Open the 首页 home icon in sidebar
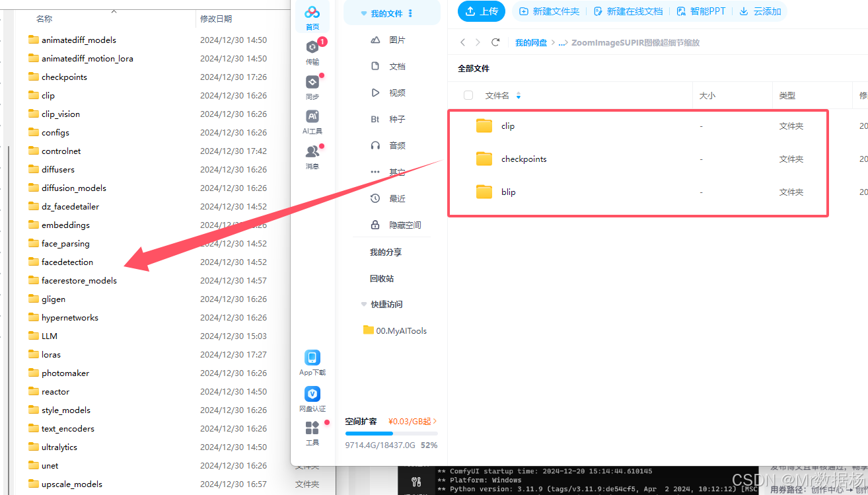Image resolution: width=868 pixels, height=495 pixels. click(312, 17)
